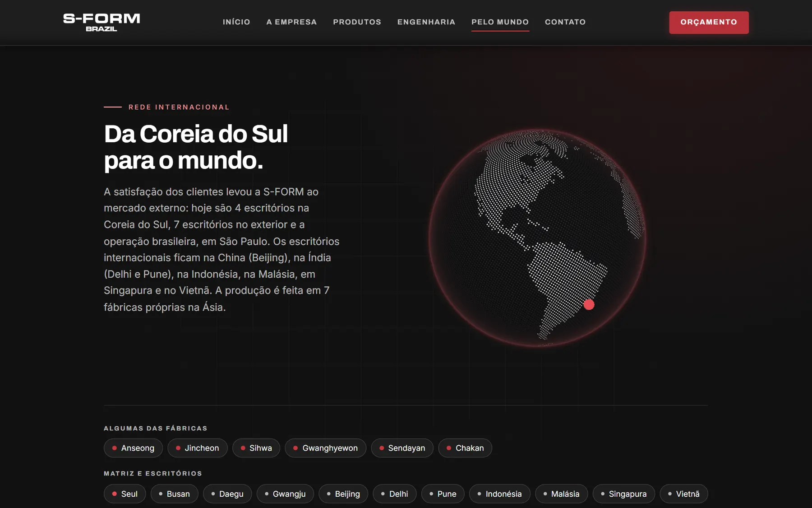Viewport: 812px width, 508px height.
Task: Click the MATRIZ E ESCRITÓRIOS label
Action: [153, 473]
